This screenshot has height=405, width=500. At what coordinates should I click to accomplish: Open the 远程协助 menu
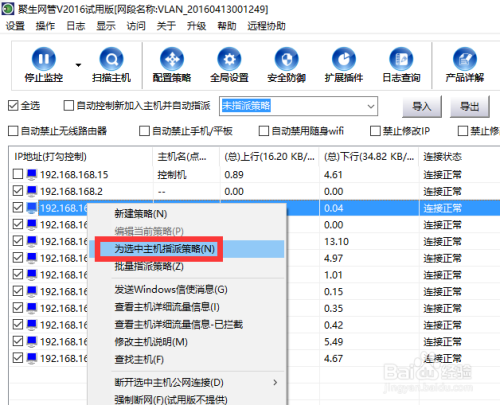(x=266, y=26)
